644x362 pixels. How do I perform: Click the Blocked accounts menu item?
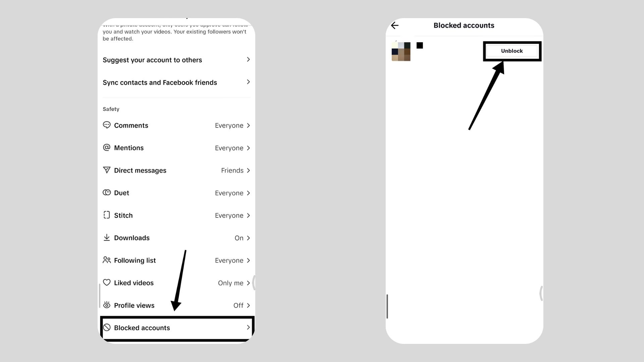(176, 327)
